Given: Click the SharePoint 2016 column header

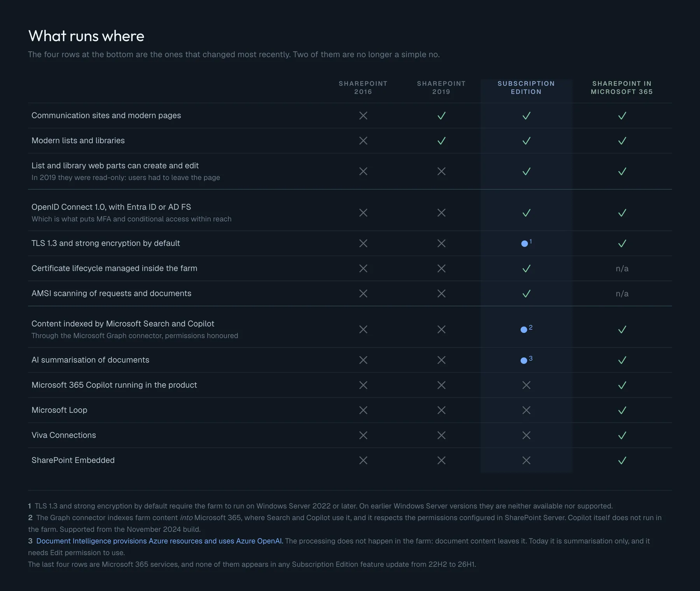Looking at the screenshot, I should point(363,87).
